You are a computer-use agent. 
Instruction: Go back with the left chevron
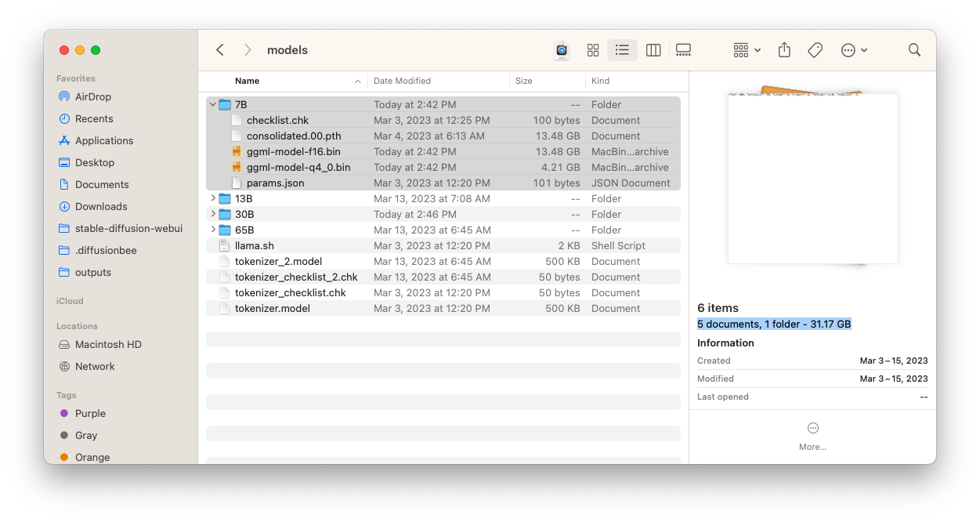click(x=220, y=50)
